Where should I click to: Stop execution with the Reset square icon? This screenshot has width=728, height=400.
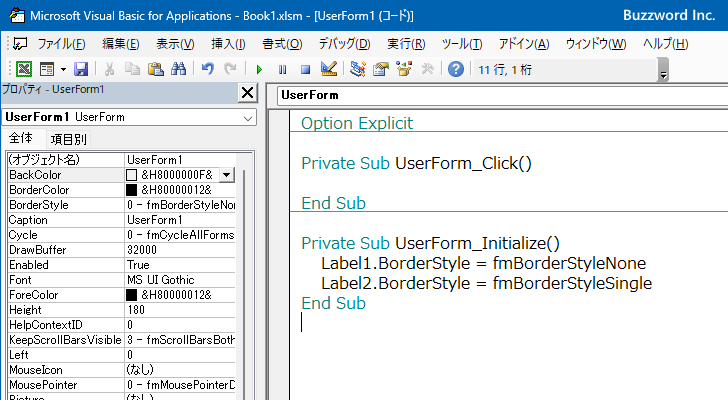pyautogui.click(x=304, y=69)
